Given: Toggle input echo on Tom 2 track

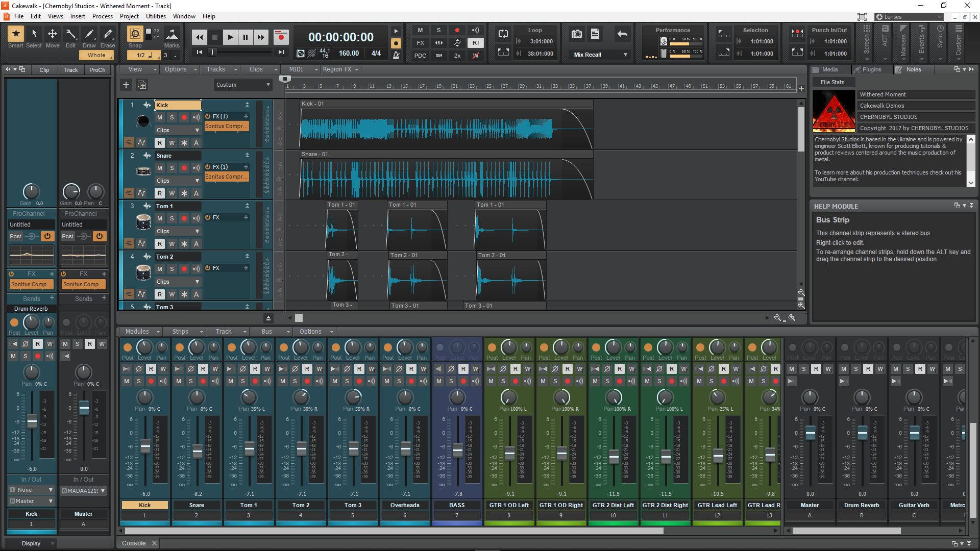Looking at the screenshot, I should 197,269.
